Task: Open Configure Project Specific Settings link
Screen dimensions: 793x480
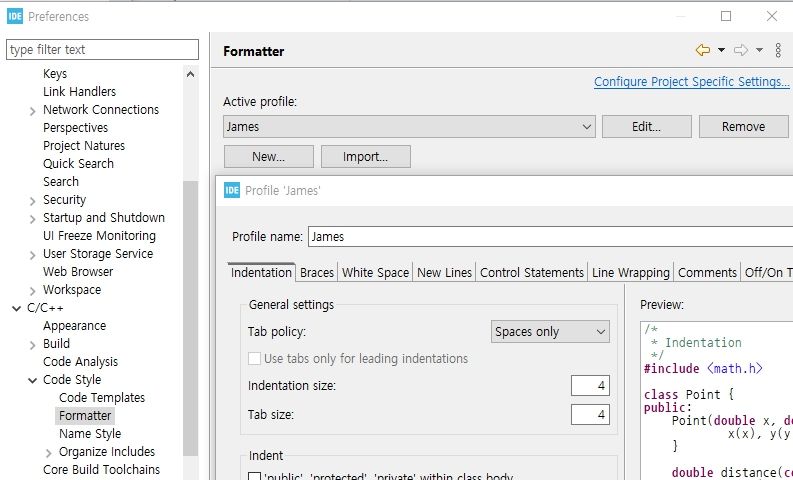Action: point(691,82)
